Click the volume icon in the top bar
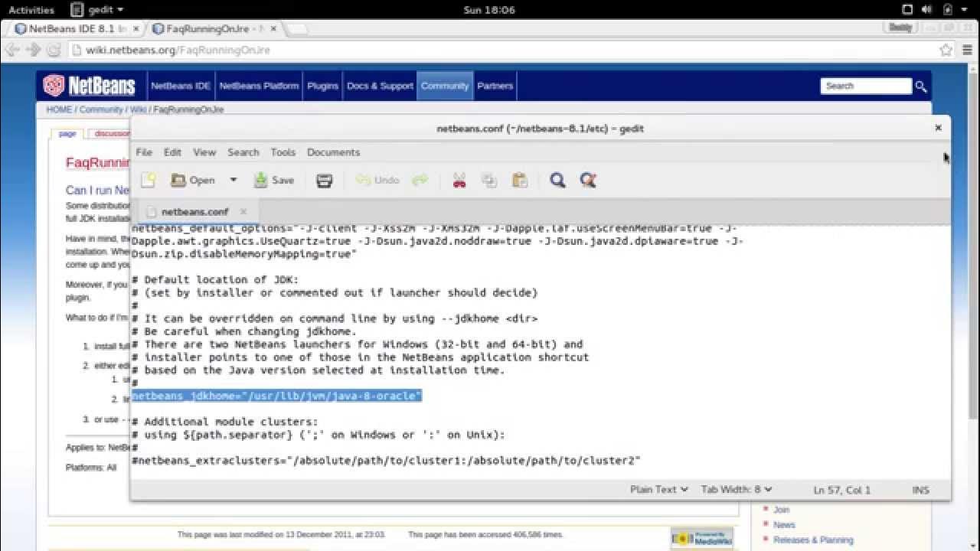 tap(926, 10)
